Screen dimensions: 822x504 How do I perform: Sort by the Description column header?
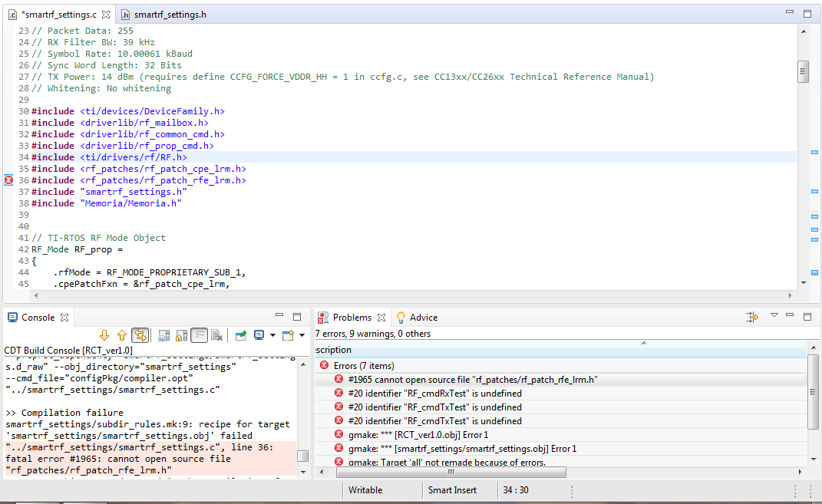[562, 350]
